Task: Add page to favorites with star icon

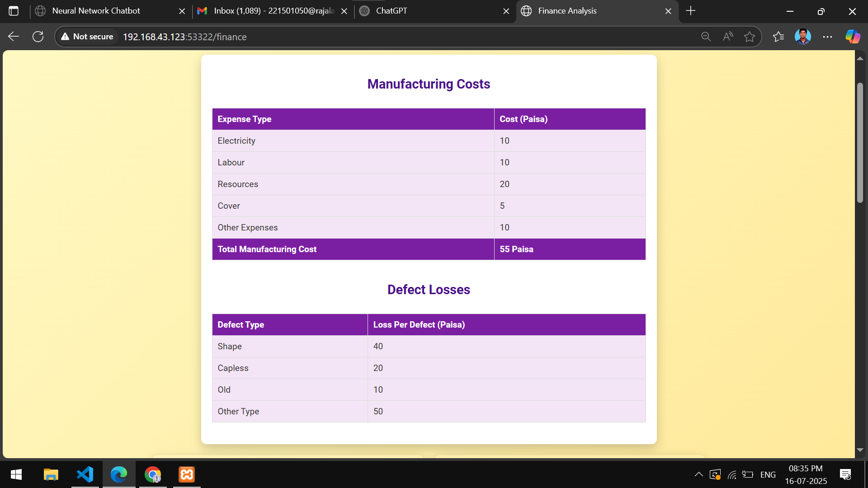Action: 750,37
